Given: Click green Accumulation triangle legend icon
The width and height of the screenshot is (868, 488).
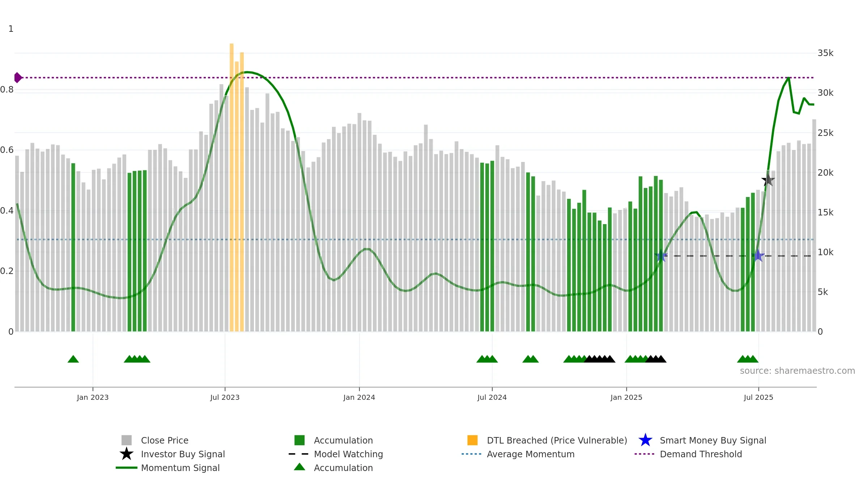Looking at the screenshot, I should (x=299, y=467).
